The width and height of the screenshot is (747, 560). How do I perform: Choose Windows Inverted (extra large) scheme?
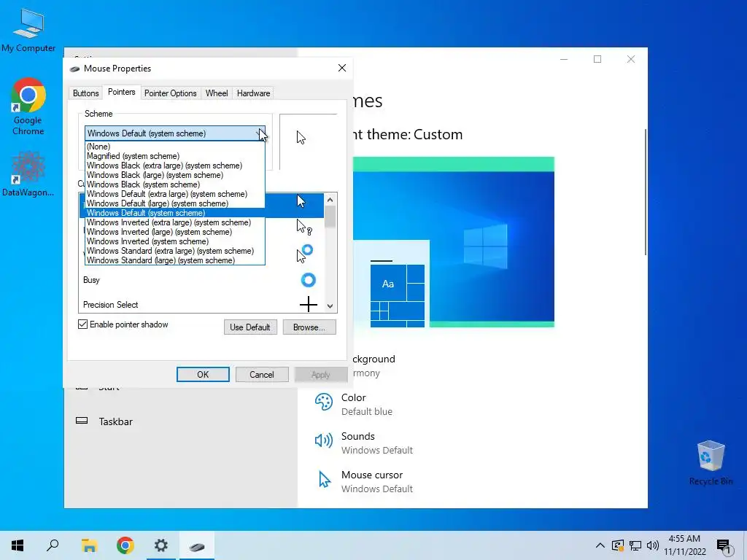[175, 222]
